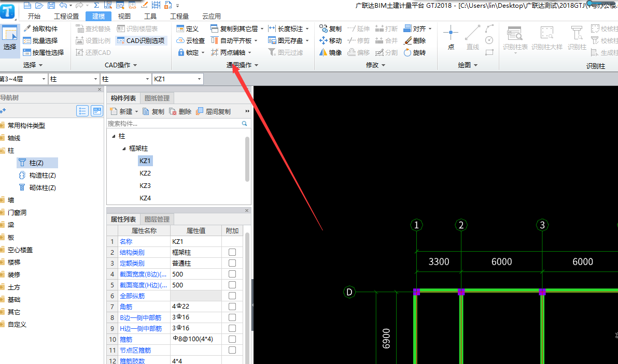
Task: Click 拾取构件 pick component tool
Action: pos(40,28)
